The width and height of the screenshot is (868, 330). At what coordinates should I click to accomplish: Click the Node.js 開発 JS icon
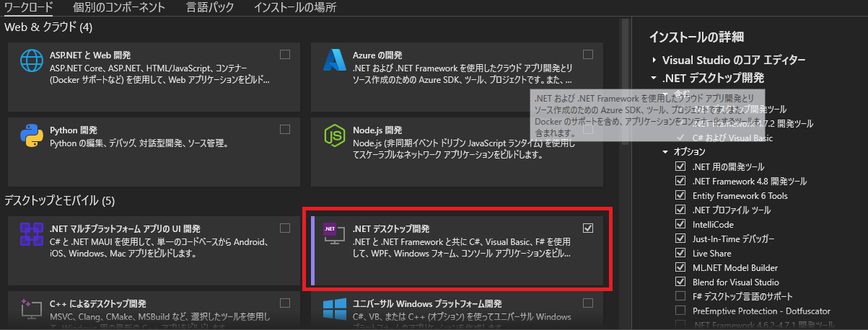pyautogui.click(x=336, y=136)
